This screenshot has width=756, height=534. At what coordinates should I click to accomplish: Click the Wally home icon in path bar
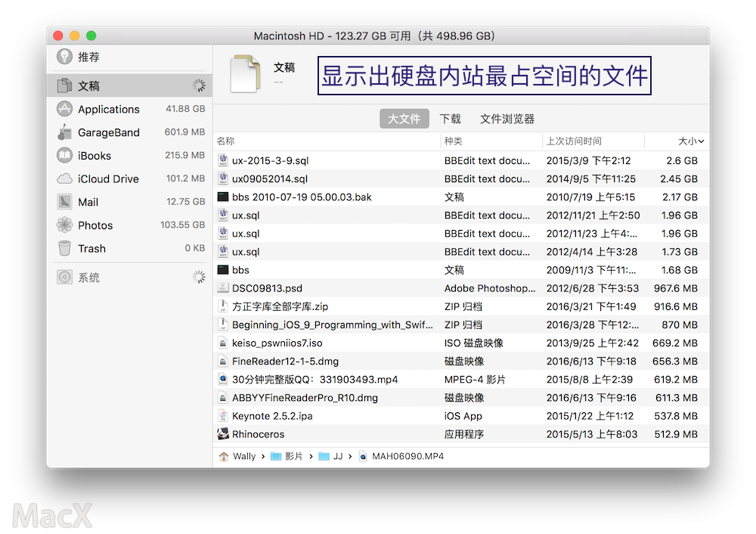tap(224, 456)
